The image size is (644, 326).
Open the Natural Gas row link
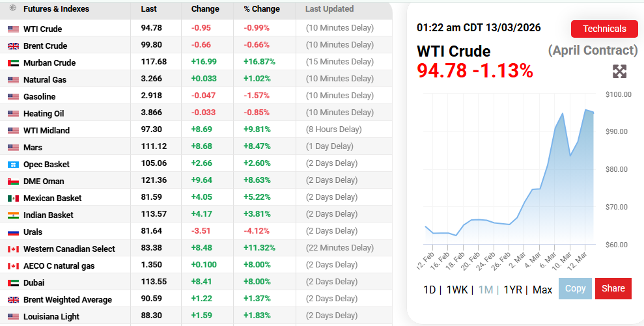pos(45,79)
